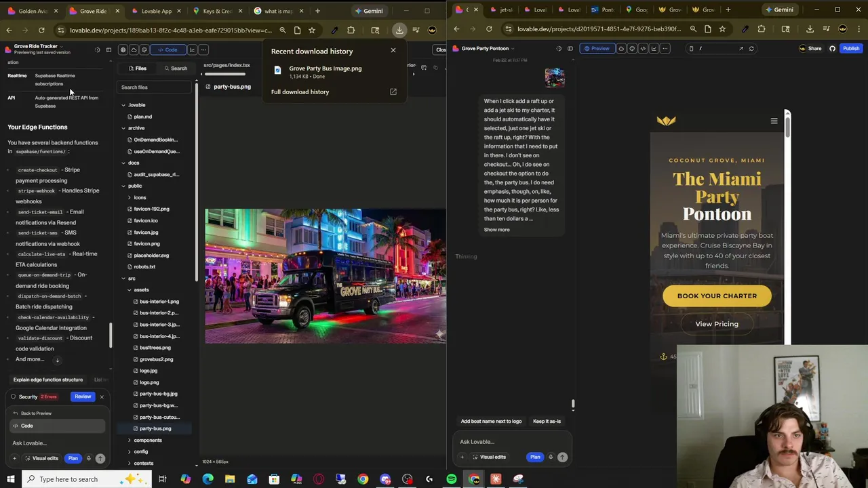Toggle mobile device view icon in route bar

tap(691, 49)
